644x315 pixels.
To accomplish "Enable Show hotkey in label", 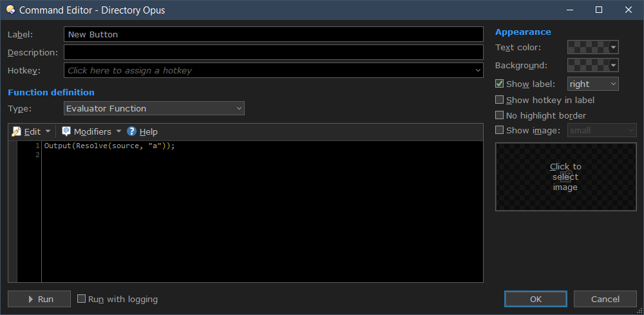I will click(500, 100).
